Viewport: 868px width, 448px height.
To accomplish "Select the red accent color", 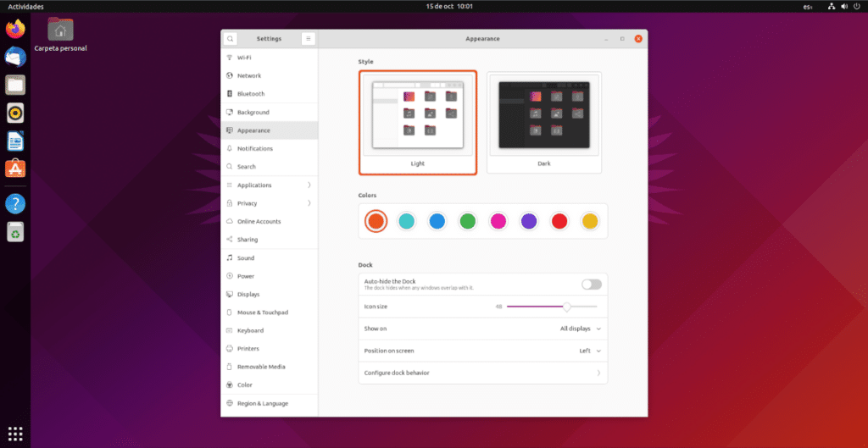I will point(559,221).
